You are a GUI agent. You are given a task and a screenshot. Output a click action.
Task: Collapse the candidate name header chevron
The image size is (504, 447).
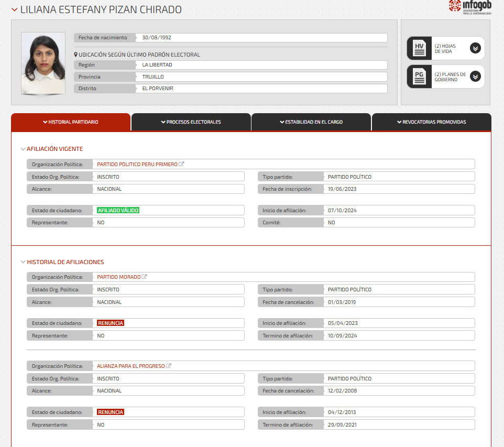15,9
